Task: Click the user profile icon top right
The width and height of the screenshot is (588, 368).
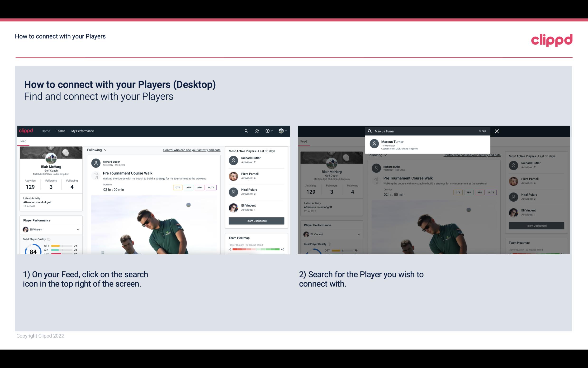Action: [x=282, y=131]
